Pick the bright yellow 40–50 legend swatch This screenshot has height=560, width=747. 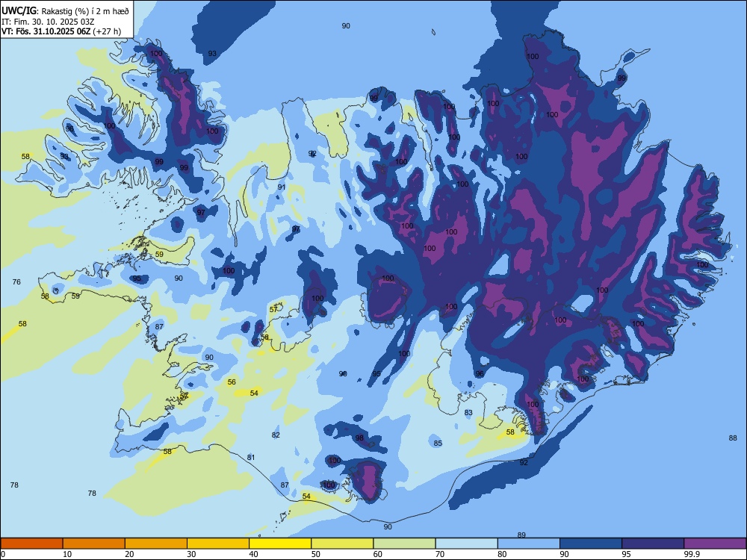(x=280, y=544)
